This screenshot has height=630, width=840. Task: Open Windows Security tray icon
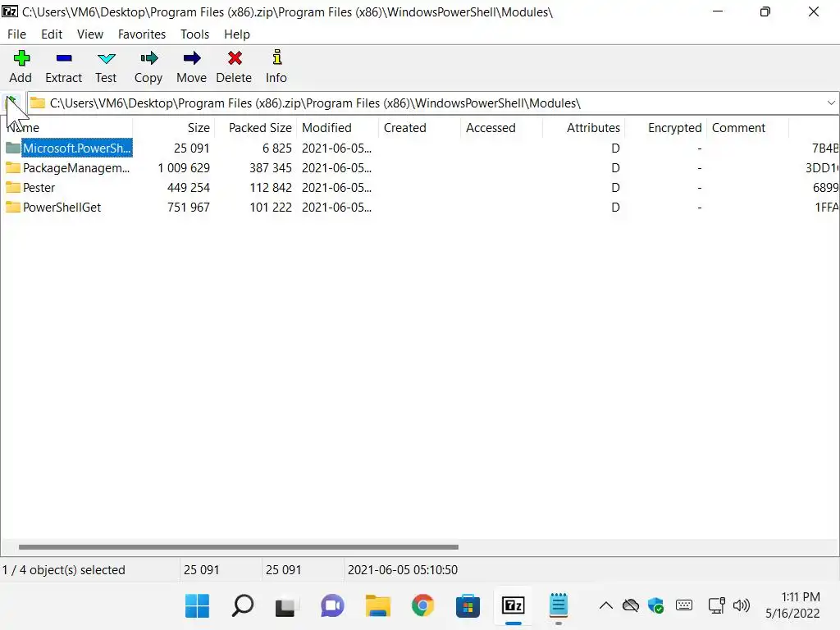coord(655,606)
